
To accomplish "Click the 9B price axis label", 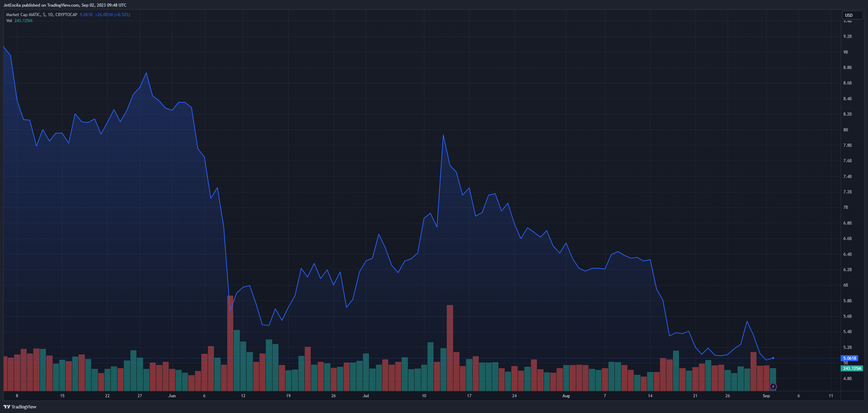I will pyautogui.click(x=846, y=52).
